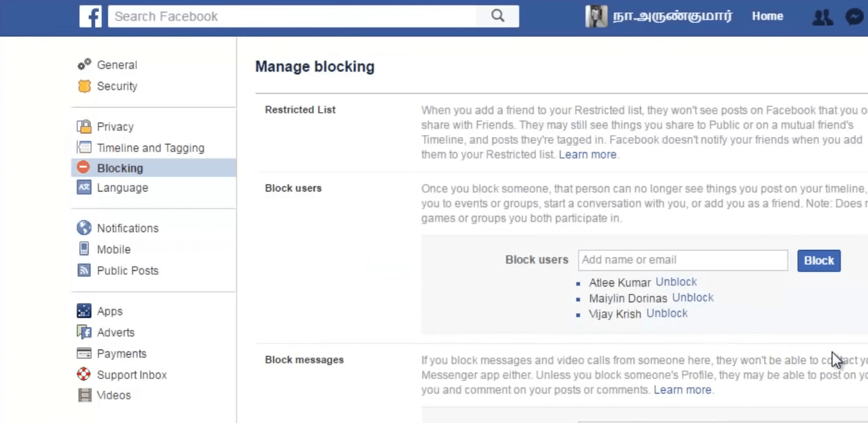Click the Videos film strip icon
Image resolution: width=868 pixels, height=423 pixels.
[x=84, y=395]
